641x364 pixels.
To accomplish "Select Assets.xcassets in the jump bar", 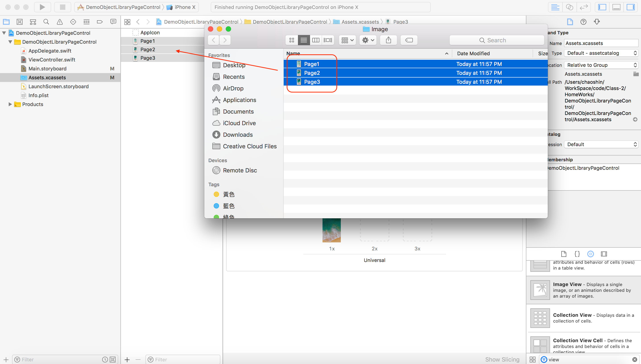I will click(x=360, y=22).
